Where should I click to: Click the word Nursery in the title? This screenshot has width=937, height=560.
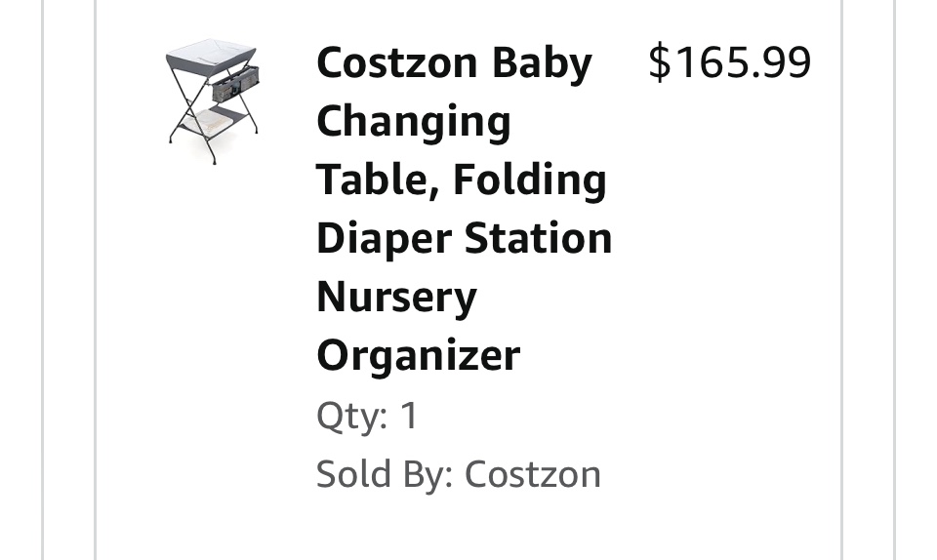pyautogui.click(x=397, y=298)
